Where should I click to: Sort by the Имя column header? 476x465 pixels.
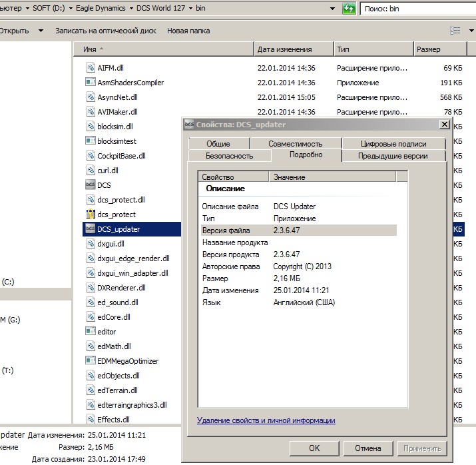(163, 49)
